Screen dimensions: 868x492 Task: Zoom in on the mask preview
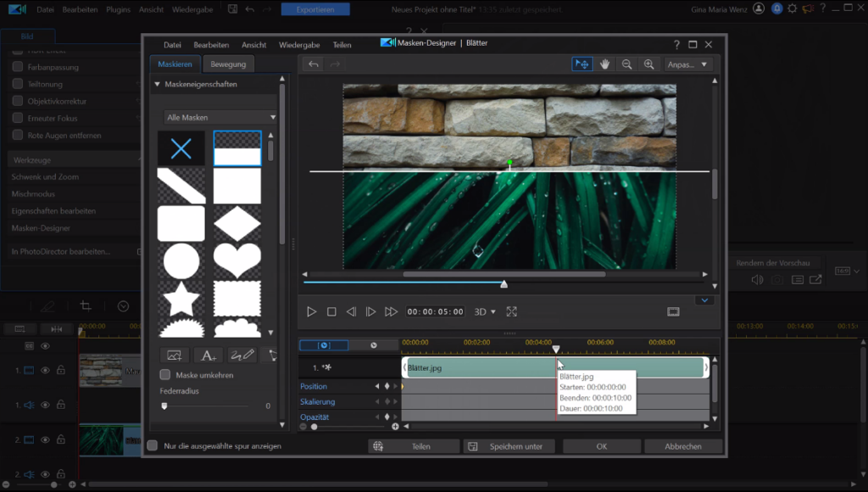point(648,64)
